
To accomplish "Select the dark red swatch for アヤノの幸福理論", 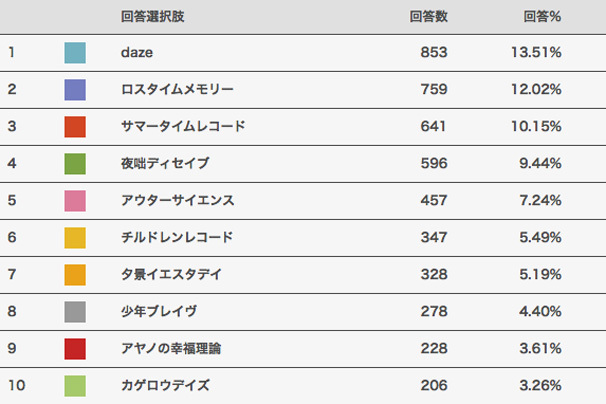I will 75,349.
